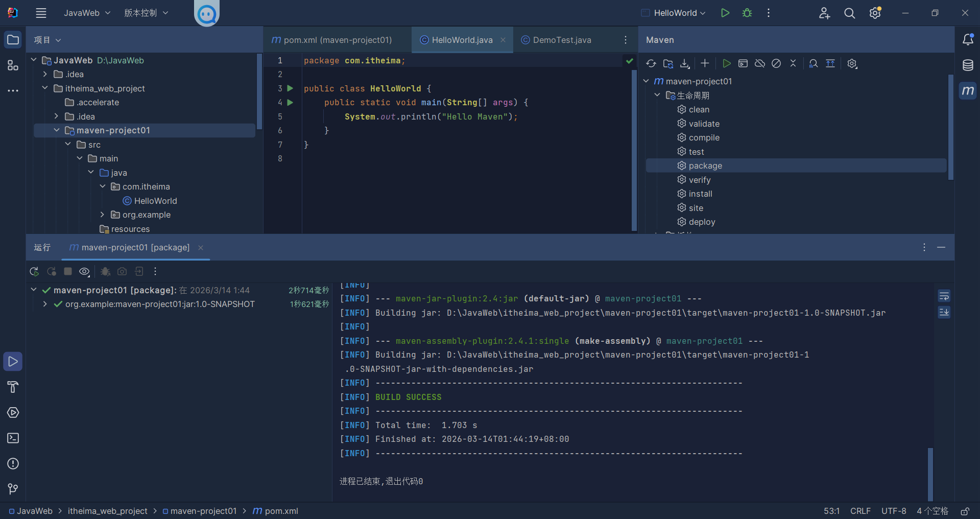The height and width of the screenshot is (519, 980).
Task: Collapse all nodes in Maven tree
Action: 793,63
